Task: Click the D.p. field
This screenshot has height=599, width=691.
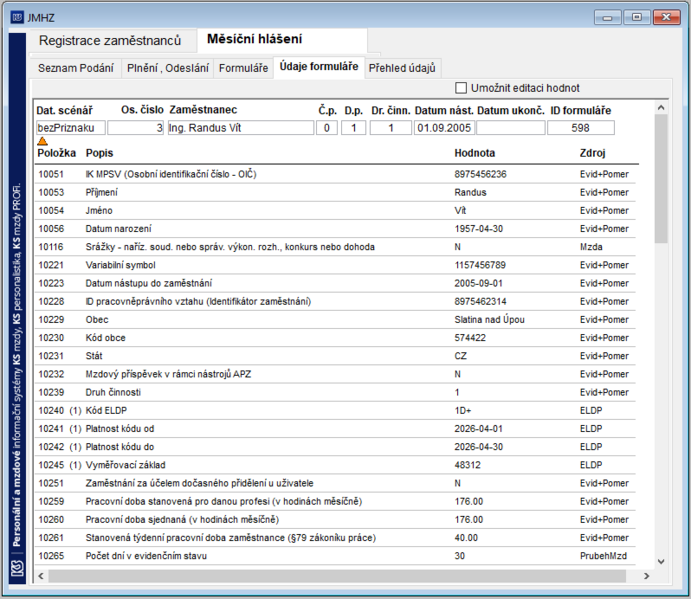Action: coord(353,128)
